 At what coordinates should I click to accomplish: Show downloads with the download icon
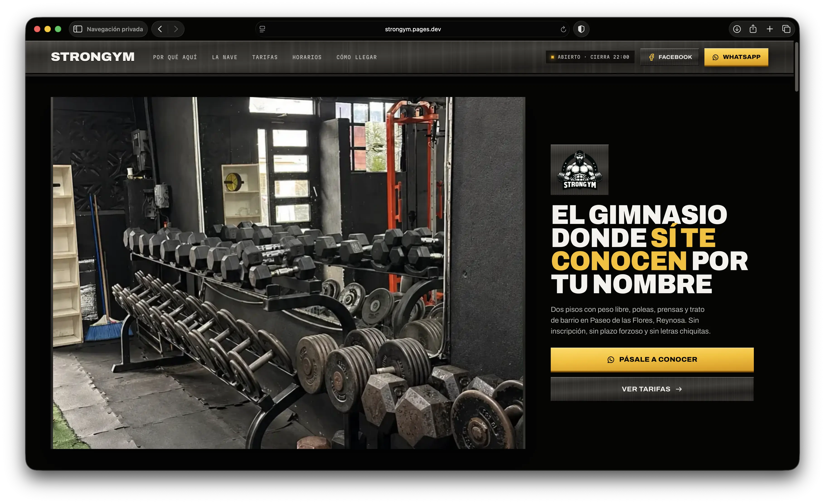click(737, 29)
